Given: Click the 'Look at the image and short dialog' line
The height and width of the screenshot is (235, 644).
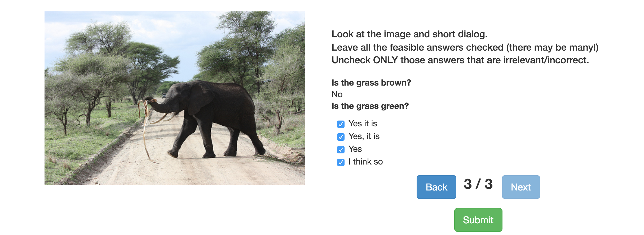Looking at the screenshot, I should pos(409,34).
